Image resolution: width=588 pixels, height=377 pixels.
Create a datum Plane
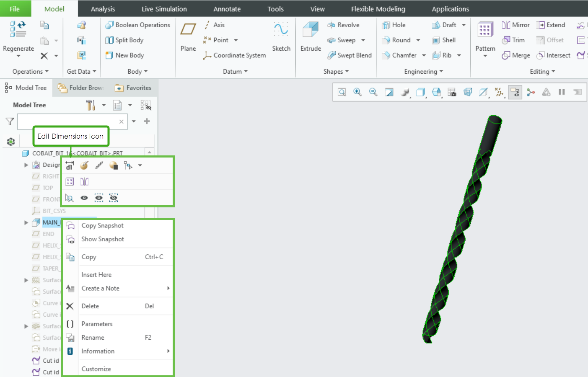click(188, 37)
